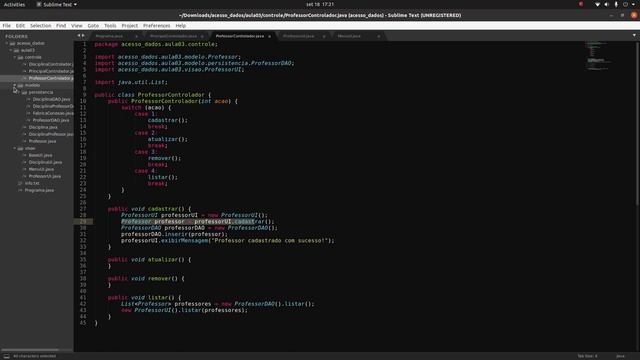Click the previous tab arrow
Viewport: 640px width, 360px height.
coord(79,36)
